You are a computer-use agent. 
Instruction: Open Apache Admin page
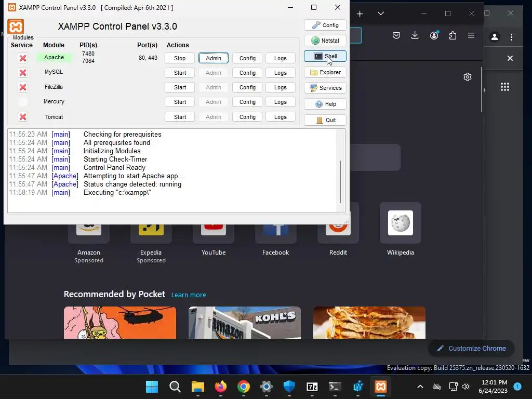tap(214, 58)
